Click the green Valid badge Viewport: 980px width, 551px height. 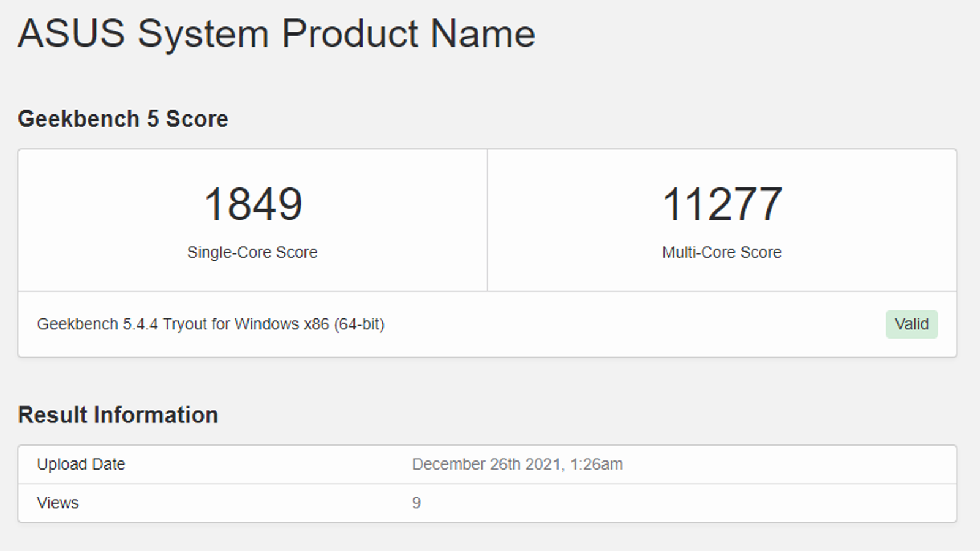tap(911, 324)
